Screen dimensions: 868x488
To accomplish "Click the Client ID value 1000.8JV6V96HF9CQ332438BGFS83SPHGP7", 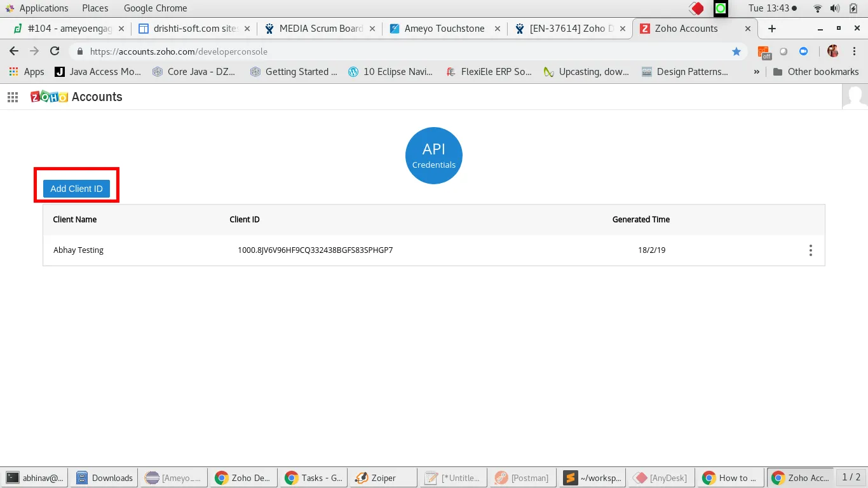I will coord(315,250).
